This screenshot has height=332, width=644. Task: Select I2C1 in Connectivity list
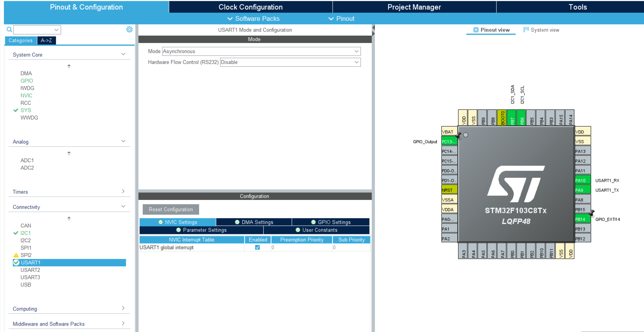tap(26, 233)
